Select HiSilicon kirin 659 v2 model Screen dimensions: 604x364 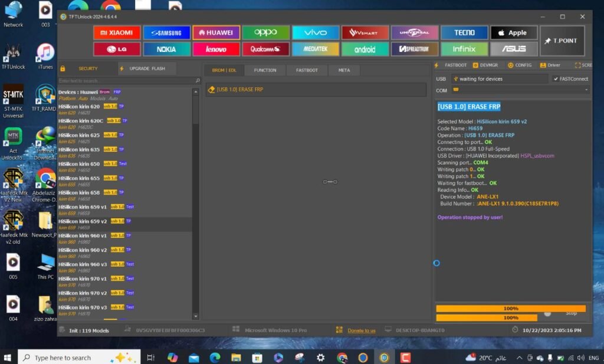[124, 224]
